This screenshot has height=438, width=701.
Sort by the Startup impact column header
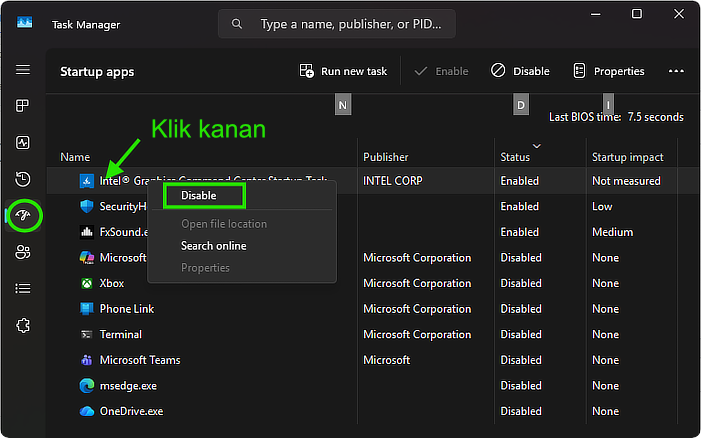[628, 157]
